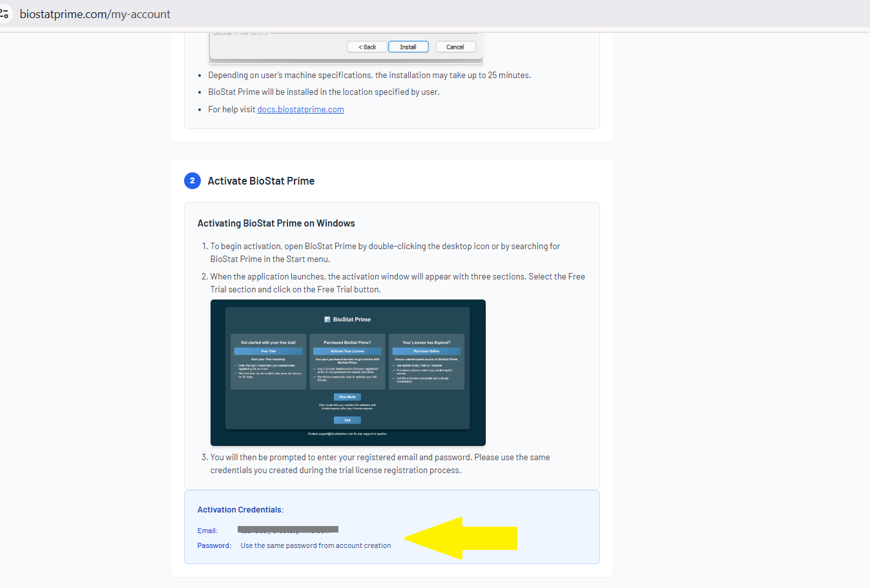Viewport: 870px width, 588px height.
Task: Click the yellow arrow pointing at credentials
Action: pyautogui.click(x=461, y=538)
